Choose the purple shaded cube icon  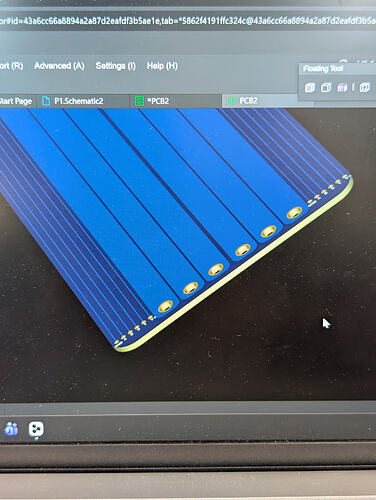click(342, 87)
